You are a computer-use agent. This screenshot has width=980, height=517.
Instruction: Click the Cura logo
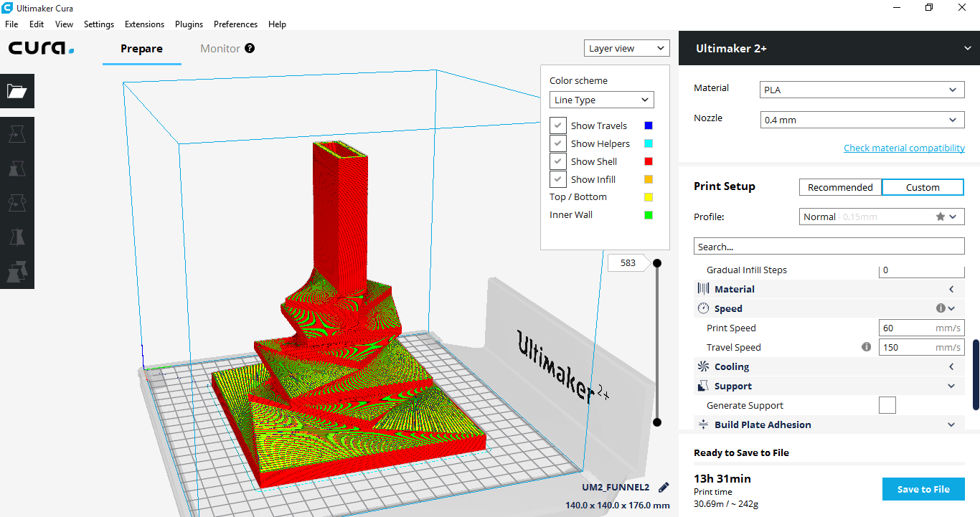(42, 48)
